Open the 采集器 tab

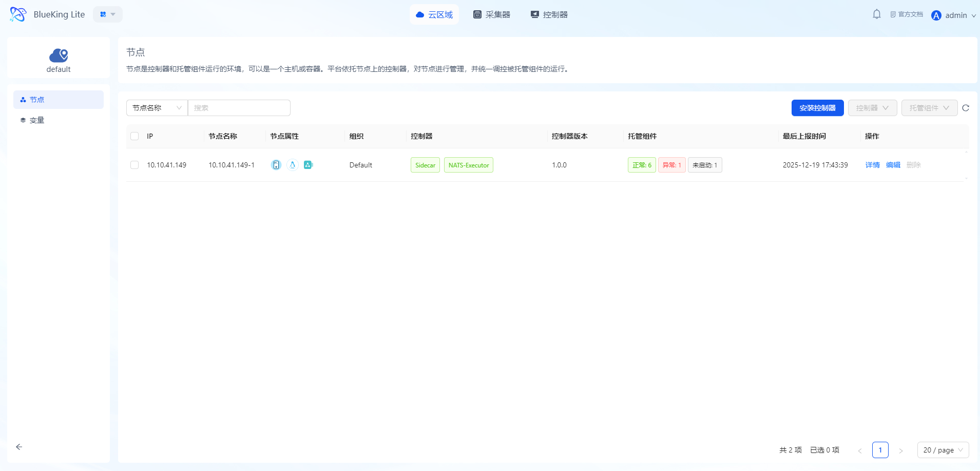point(492,14)
